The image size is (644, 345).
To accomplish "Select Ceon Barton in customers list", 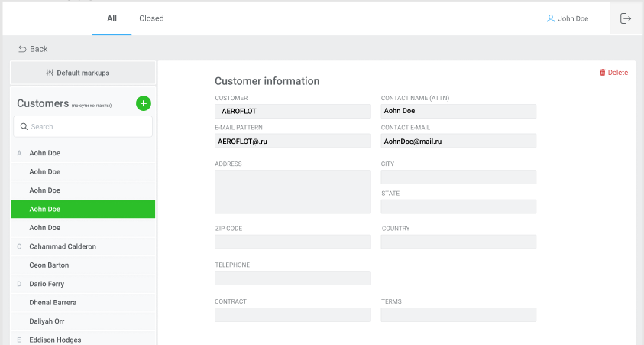I will pos(83,265).
